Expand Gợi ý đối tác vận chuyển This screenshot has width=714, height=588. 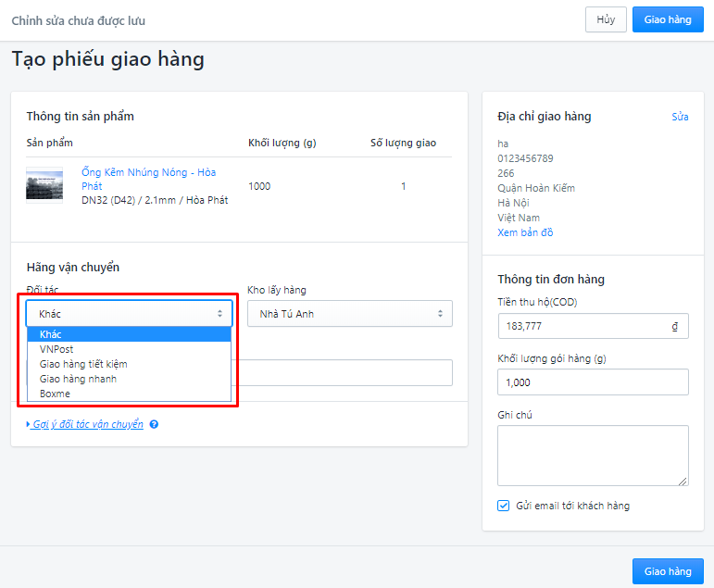(x=85, y=424)
